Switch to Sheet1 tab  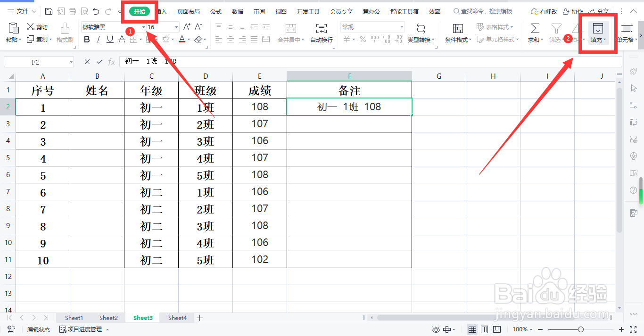point(74,318)
